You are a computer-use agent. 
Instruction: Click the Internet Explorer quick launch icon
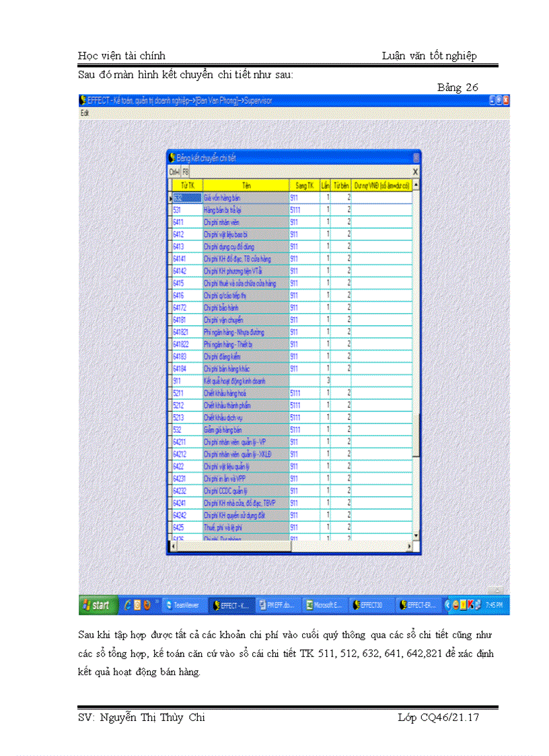coord(128,605)
